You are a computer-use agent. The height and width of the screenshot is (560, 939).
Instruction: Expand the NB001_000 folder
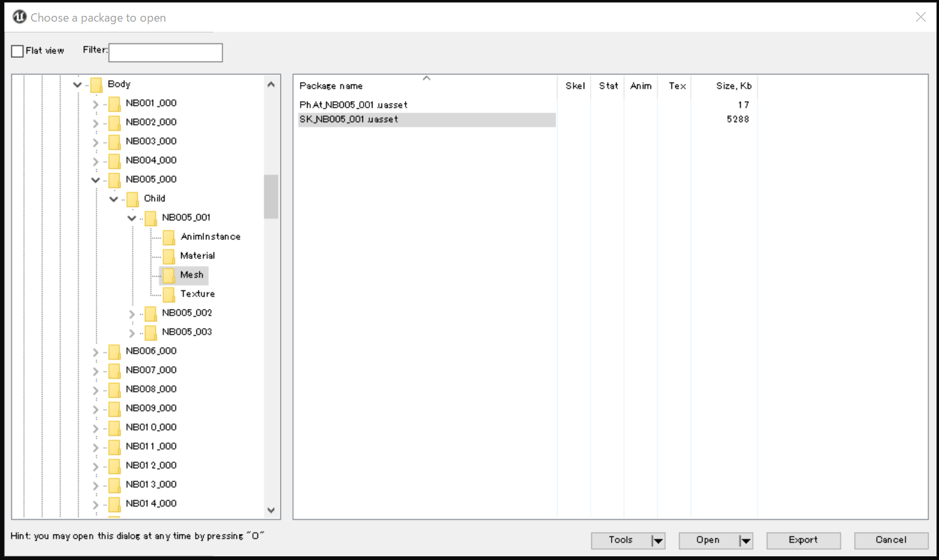point(95,104)
